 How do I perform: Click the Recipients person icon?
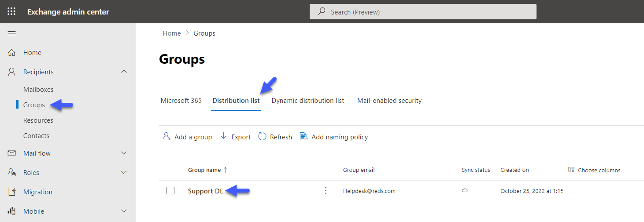coord(12,72)
